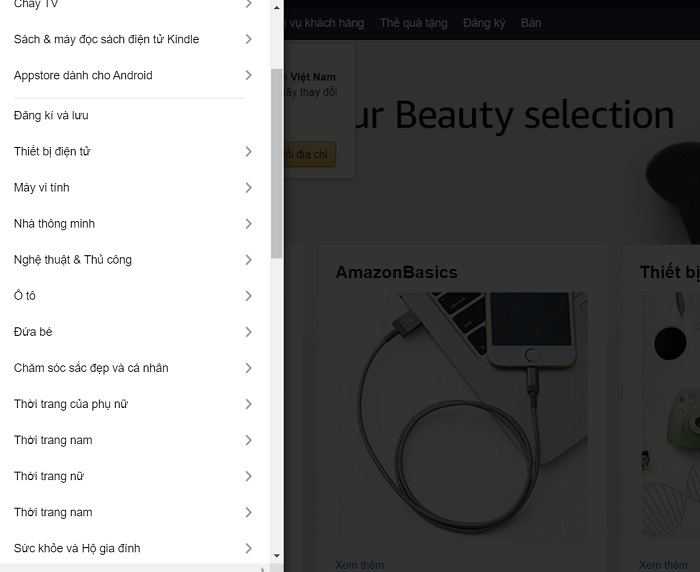Screen dimensions: 700x572
Task: Click the 'AmazonBasics' card heading
Action: [x=396, y=272]
